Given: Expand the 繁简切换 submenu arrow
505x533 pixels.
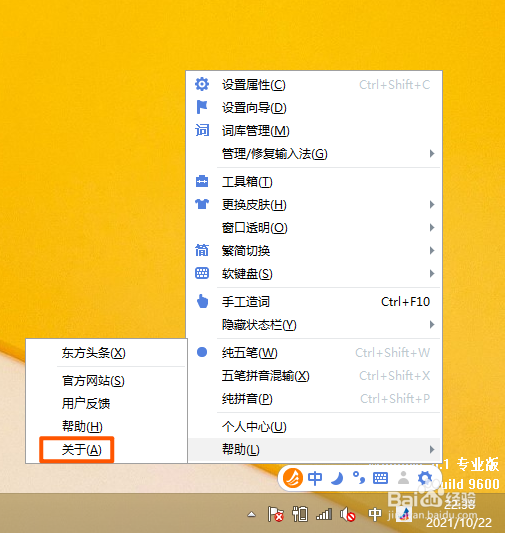Looking at the screenshot, I should pos(432,251).
